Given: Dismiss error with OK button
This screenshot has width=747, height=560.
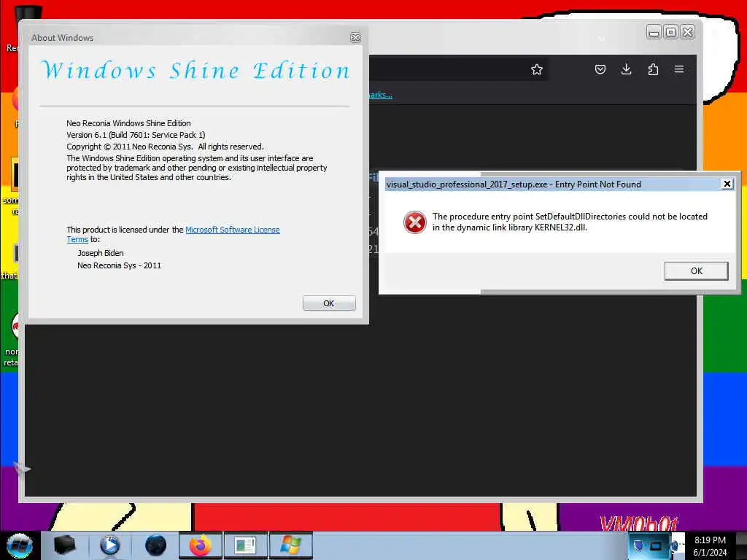Looking at the screenshot, I should click(697, 271).
